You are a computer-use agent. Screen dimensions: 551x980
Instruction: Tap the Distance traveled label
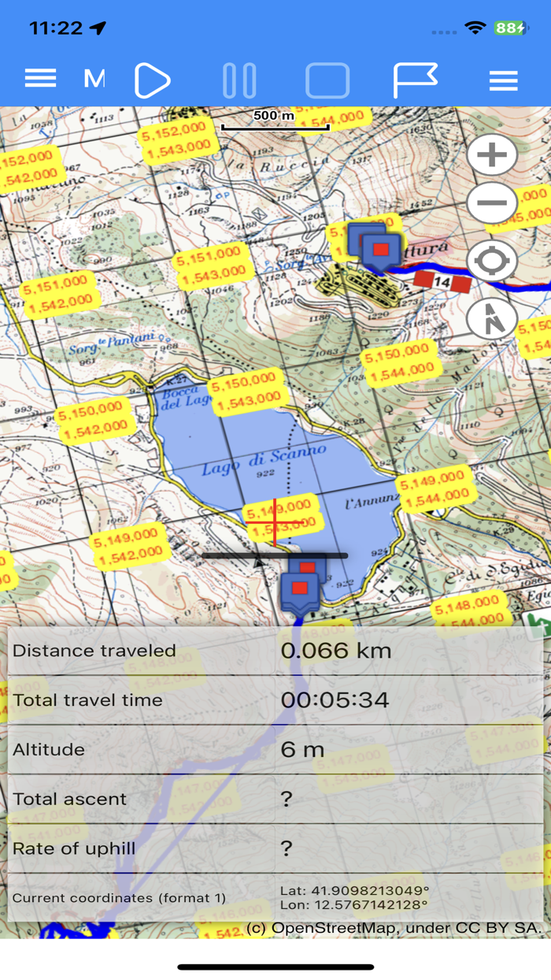[94, 651]
